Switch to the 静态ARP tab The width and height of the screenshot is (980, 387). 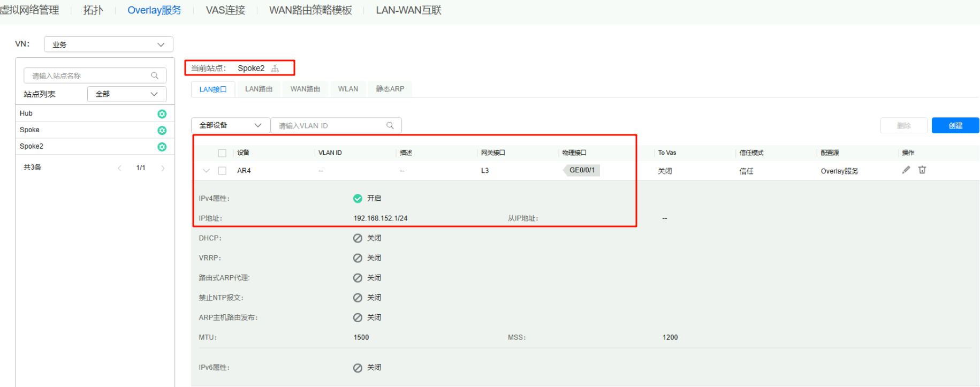390,89
